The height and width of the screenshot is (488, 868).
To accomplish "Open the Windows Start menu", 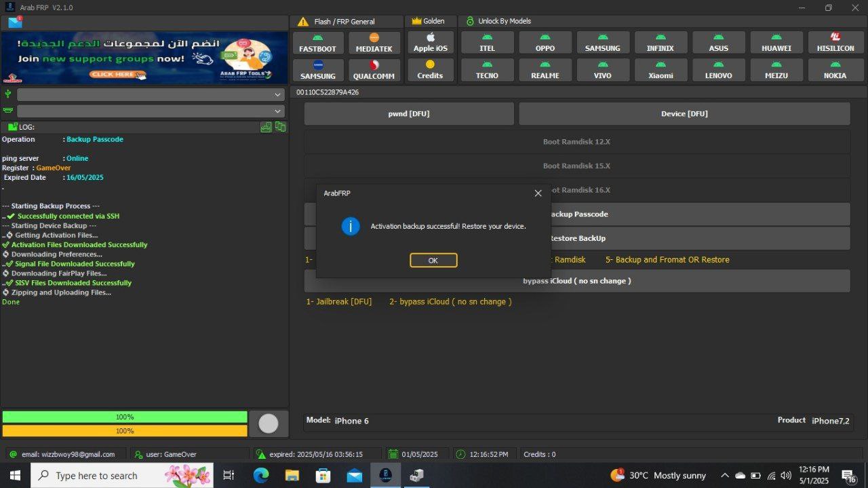I will pyautogui.click(x=15, y=475).
